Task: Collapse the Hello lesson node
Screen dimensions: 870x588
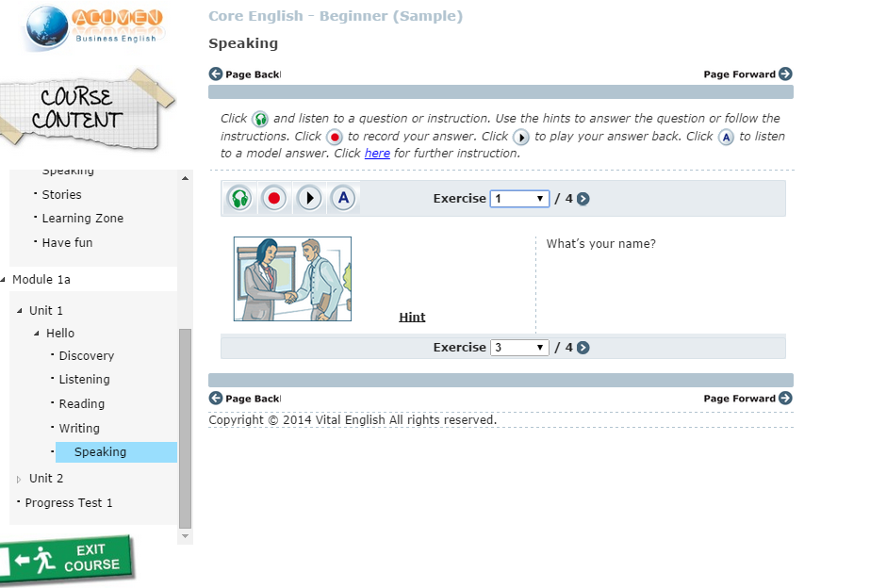Action: click(37, 334)
